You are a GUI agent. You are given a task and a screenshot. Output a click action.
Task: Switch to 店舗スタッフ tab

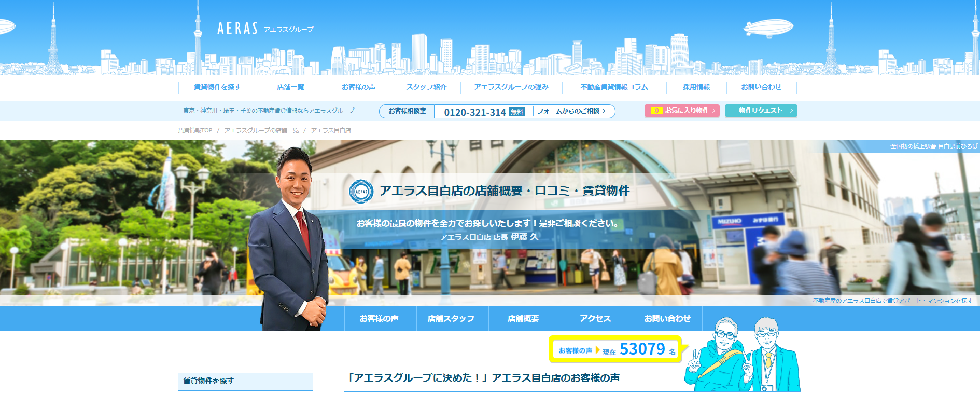click(451, 318)
